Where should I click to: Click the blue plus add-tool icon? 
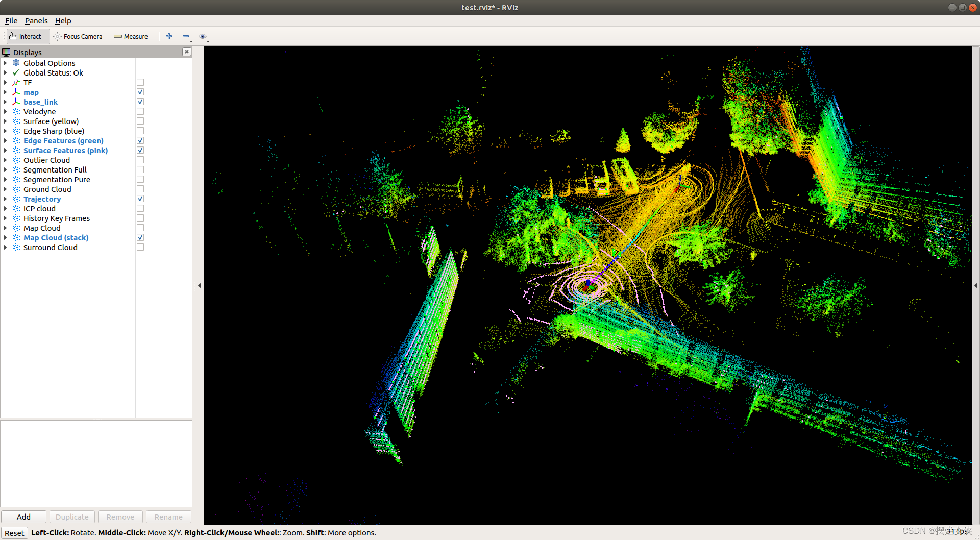(169, 36)
